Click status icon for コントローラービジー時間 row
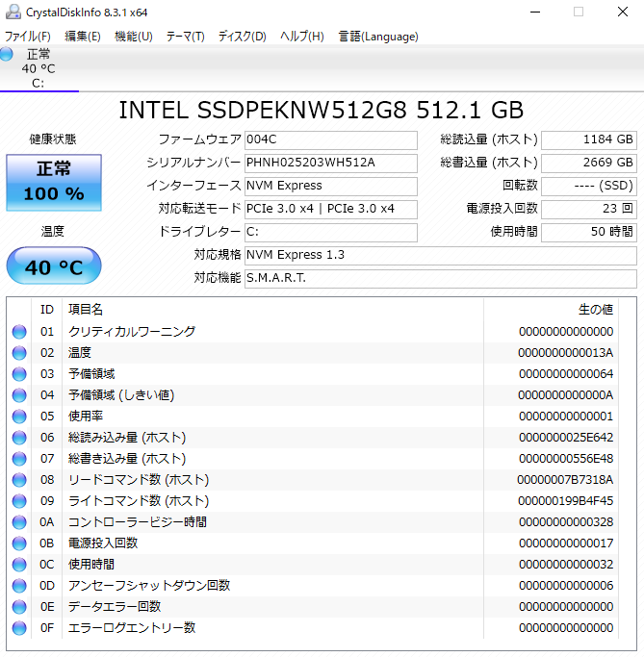The width and height of the screenshot is (644, 657). tap(19, 522)
